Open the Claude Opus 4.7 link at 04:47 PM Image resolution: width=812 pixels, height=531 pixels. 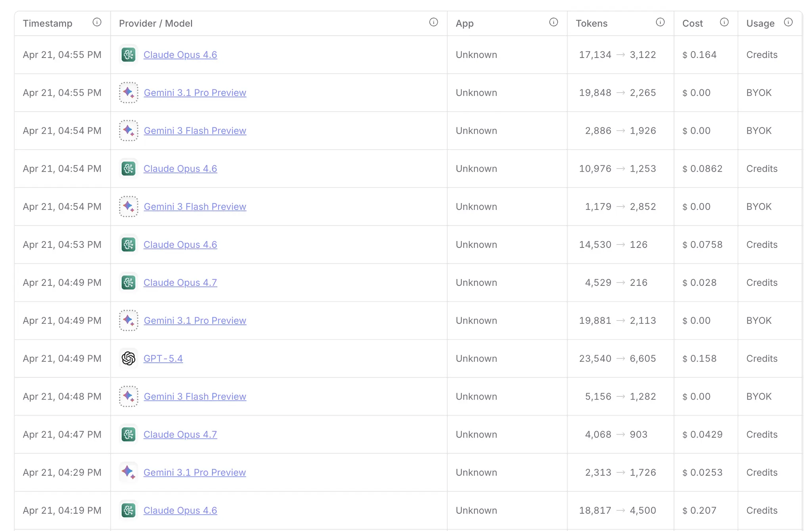pyautogui.click(x=180, y=435)
